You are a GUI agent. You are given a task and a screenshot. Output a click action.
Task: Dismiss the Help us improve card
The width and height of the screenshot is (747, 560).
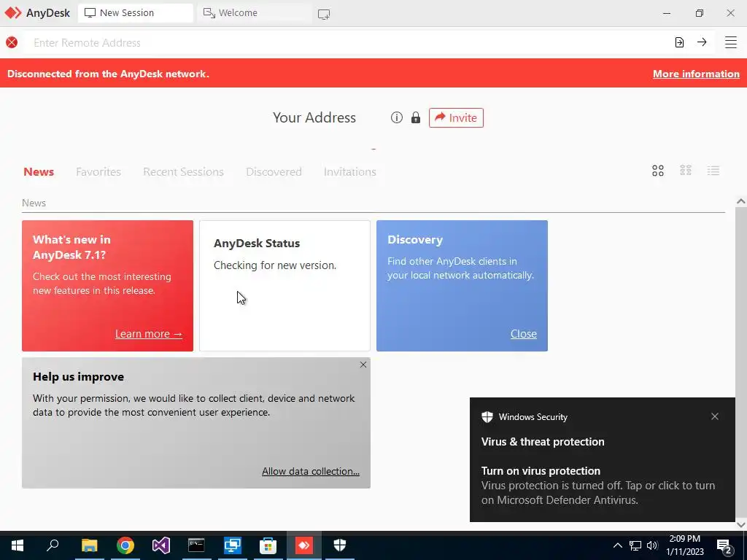click(363, 365)
